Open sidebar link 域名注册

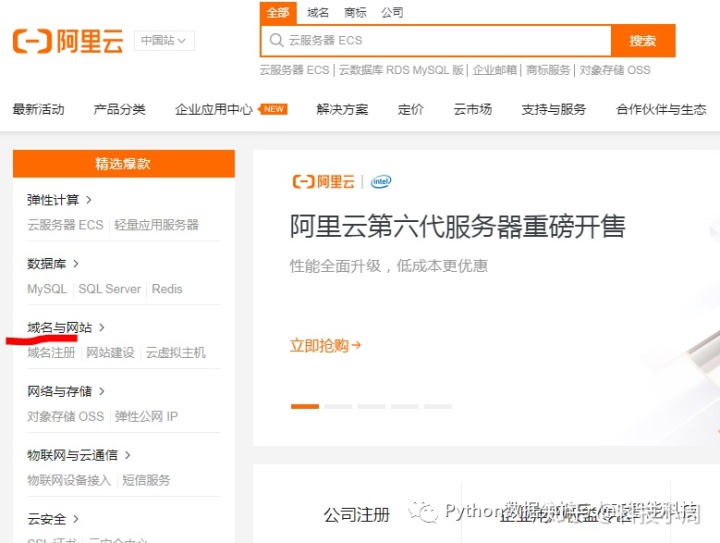pyautogui.click(x=51, y=353)
